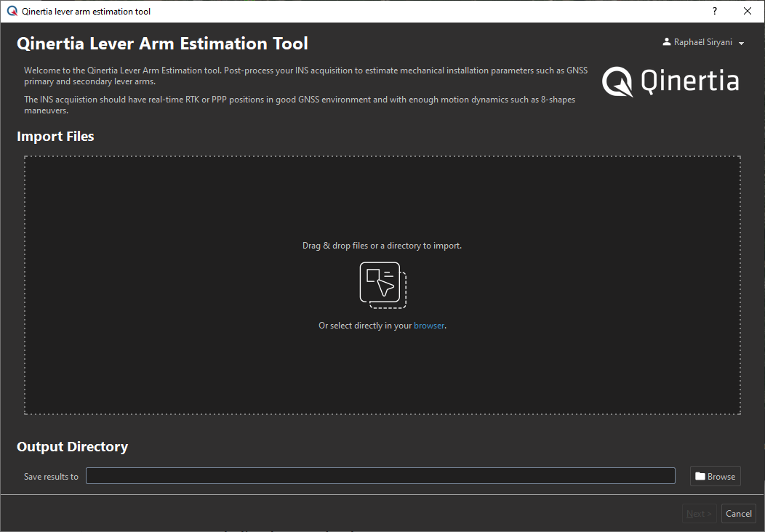This screenshot has width=765, height=532.
Task: Open help with the question mark button
Action: tap(715, 12)
